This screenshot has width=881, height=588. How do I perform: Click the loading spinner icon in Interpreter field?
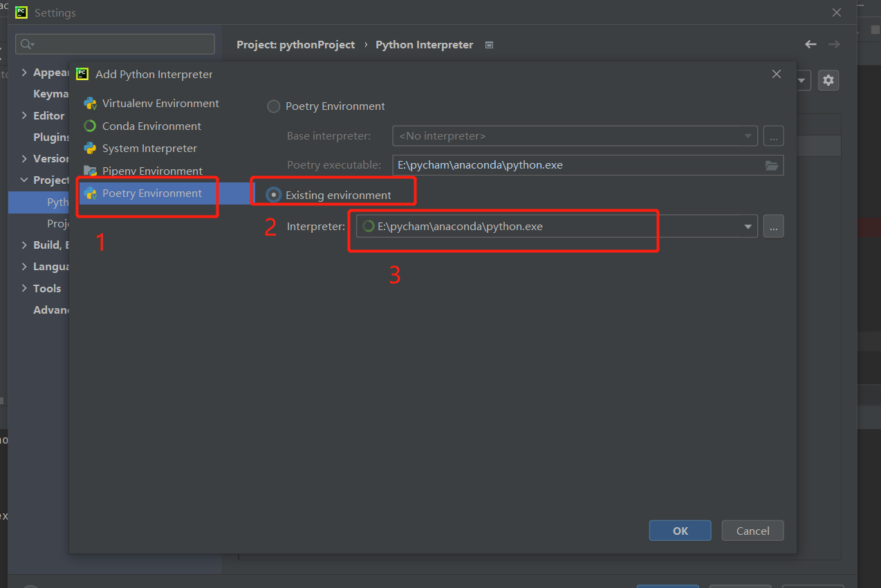(x=369, y=226)
